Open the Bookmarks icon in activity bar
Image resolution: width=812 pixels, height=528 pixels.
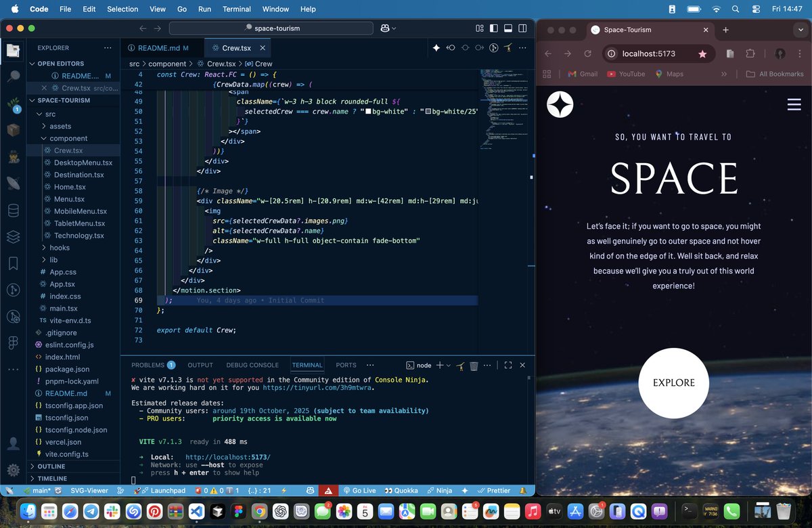coord(14,263)
